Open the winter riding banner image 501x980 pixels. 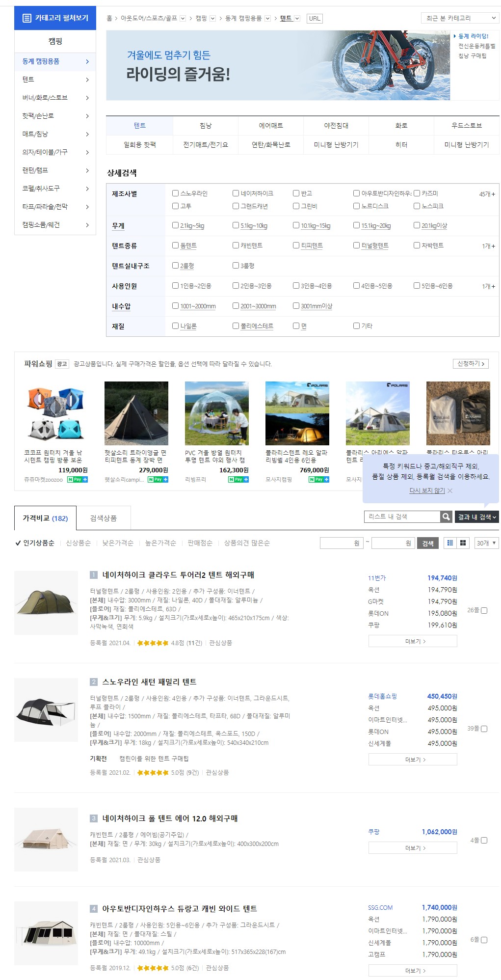tap(278, 65)
